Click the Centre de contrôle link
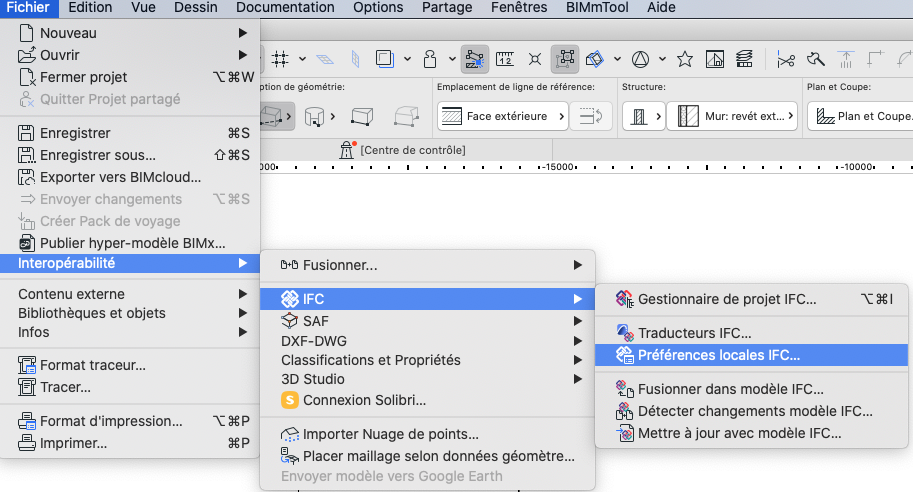This screenshot has height=492, width=913. click(x=412, y=150)
